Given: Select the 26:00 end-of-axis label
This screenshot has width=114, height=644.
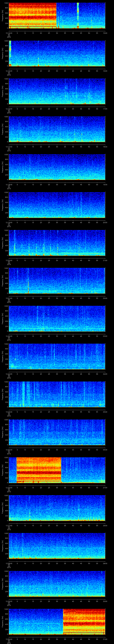Looking at the screenshot, I should pos(105,450).
